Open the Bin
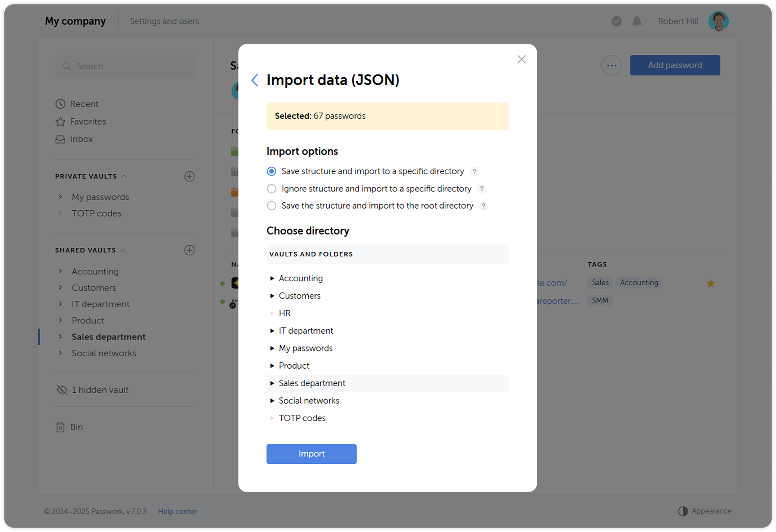The image size is (776, 532). 76,427
